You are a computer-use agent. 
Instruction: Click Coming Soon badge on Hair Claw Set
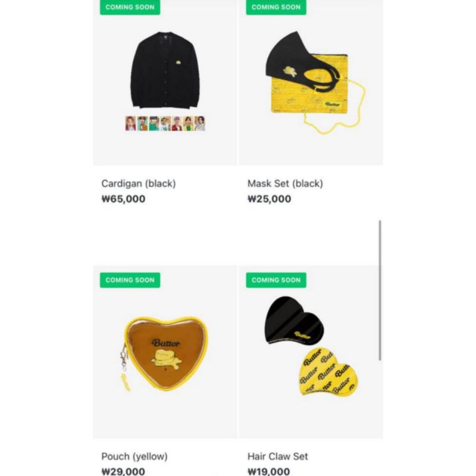pyautogui.click(x=276, y=280)
